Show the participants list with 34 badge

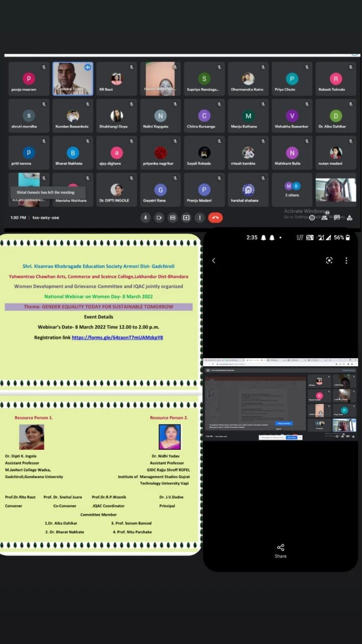pos(324,217)
